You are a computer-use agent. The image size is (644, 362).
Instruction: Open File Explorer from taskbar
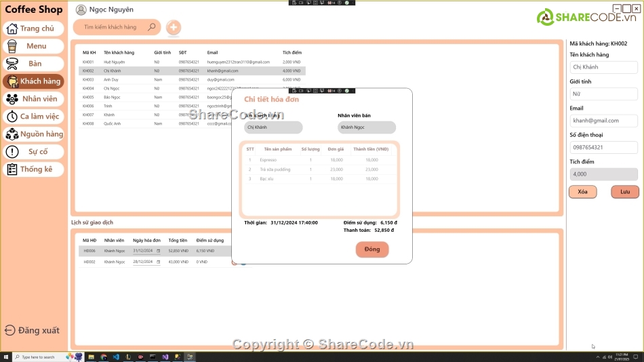[x=92, y=357]
